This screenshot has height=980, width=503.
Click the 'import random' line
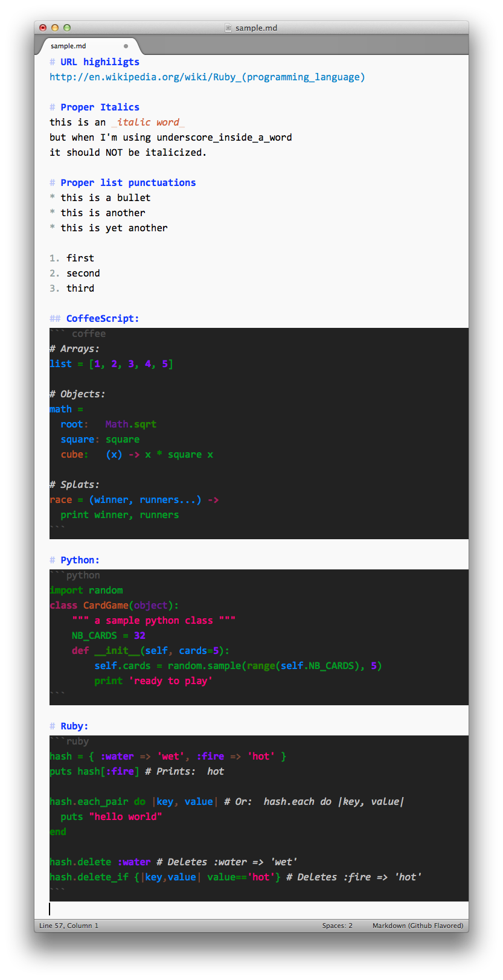[86, 591]
